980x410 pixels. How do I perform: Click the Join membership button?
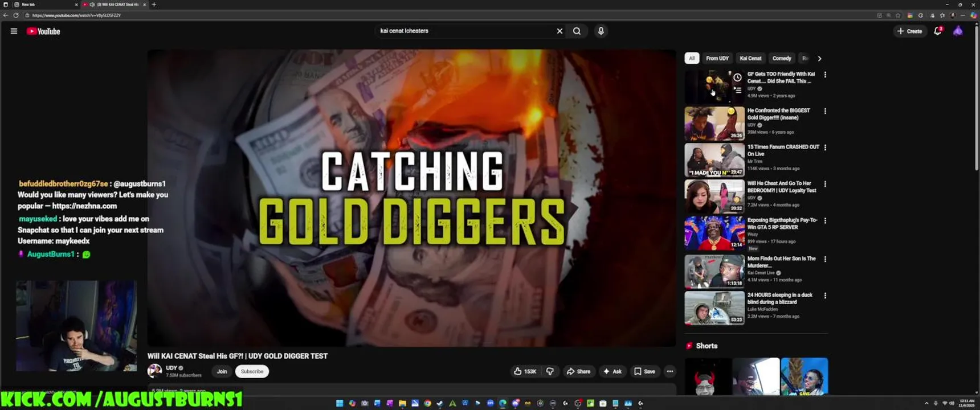(222, 371)
